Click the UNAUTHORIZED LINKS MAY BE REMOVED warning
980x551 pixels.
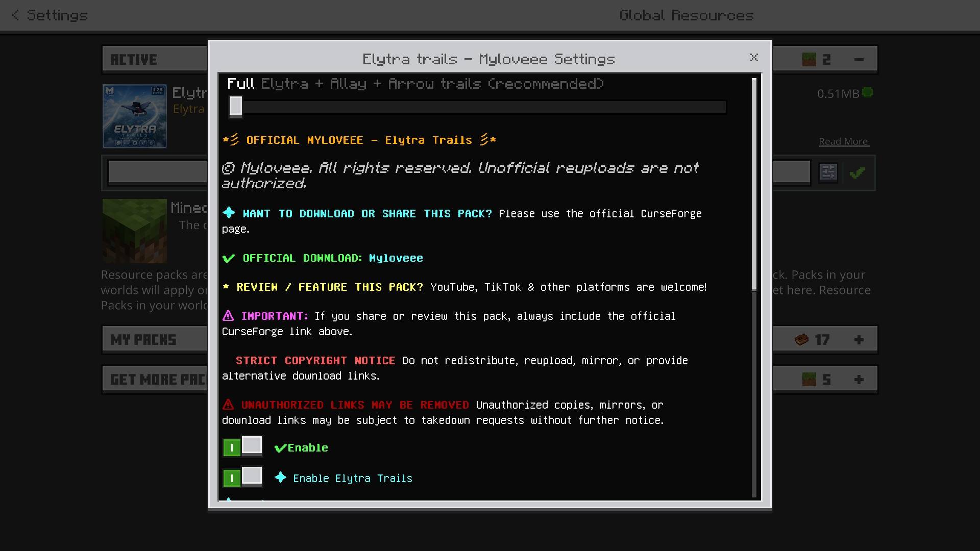346,405
